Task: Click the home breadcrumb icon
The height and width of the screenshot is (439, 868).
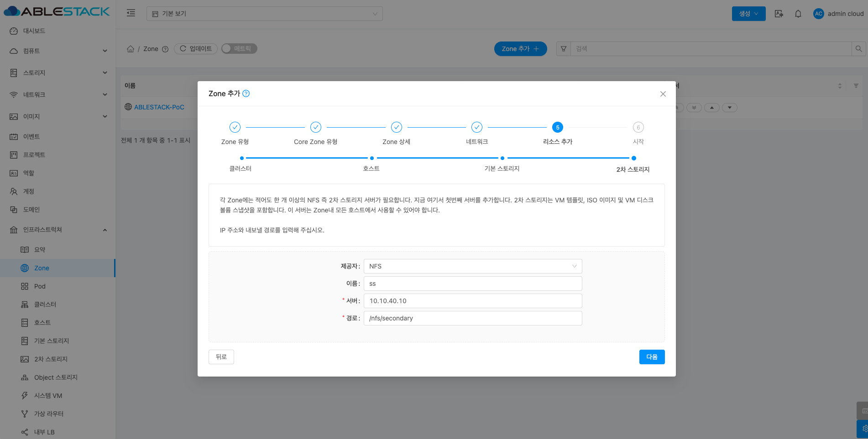Action: coord(131,49)
